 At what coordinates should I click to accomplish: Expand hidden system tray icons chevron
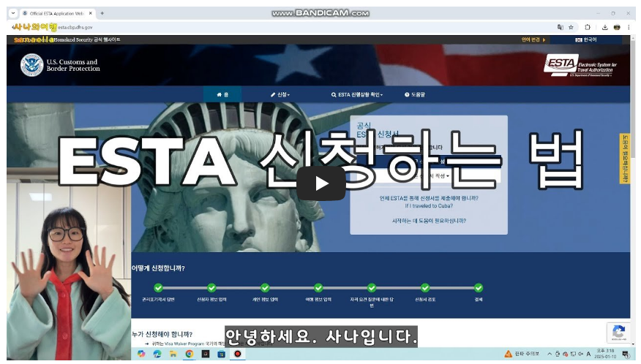pyautogui.click(x=550, y=354)
